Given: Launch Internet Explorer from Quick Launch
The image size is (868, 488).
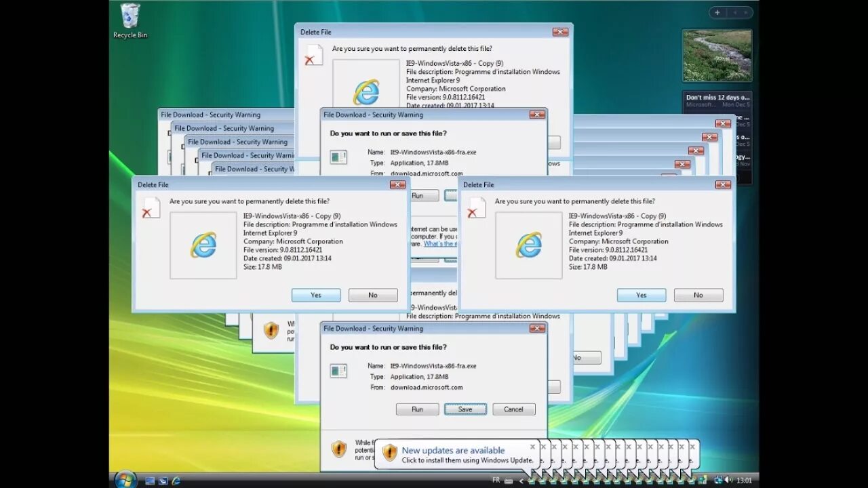Looking at the screenshot, I should click(x=176, y=481).
